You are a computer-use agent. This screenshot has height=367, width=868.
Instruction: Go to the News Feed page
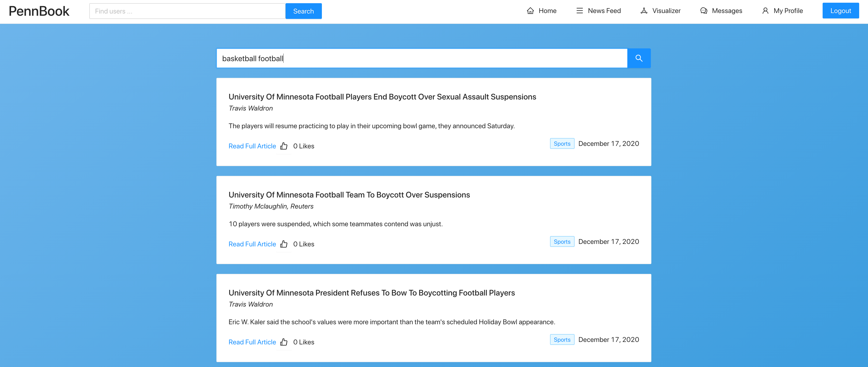pos(604,11)
